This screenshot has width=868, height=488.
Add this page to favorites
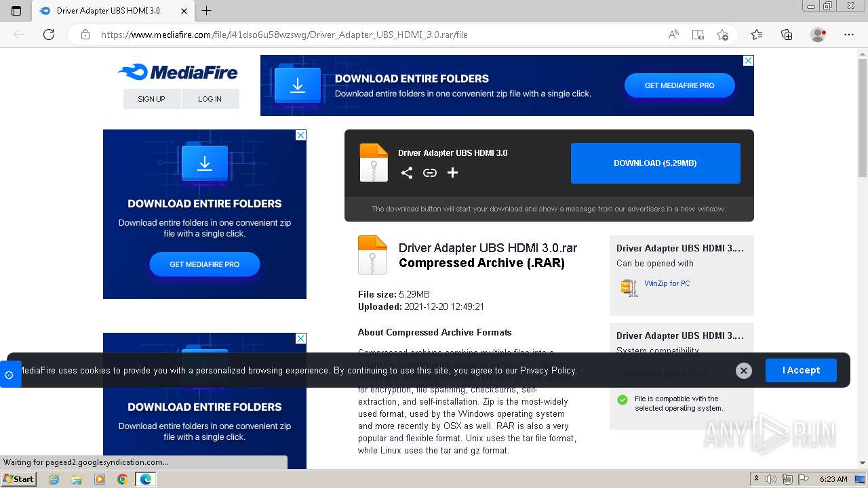(722, 35)
